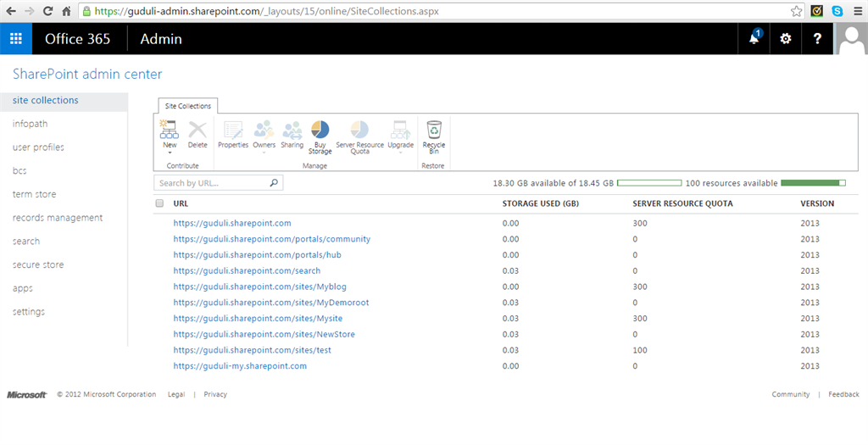Click the resources available green bar
The image size is (868, 445).
[x=813, y=183]
